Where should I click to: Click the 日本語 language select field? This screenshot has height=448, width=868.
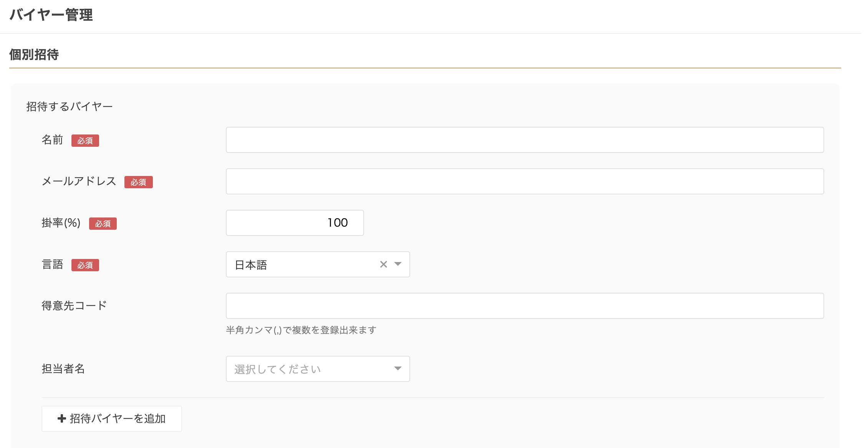(300, 264)
